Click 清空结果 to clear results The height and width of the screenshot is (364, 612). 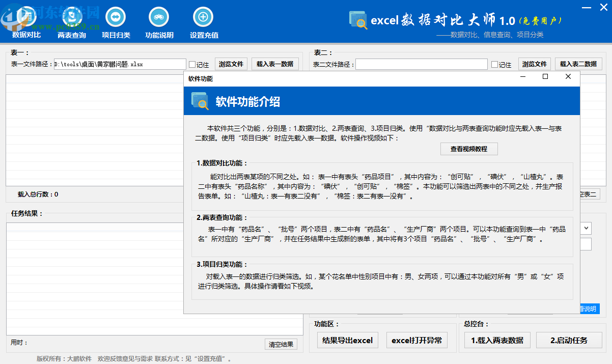point(281,344)
